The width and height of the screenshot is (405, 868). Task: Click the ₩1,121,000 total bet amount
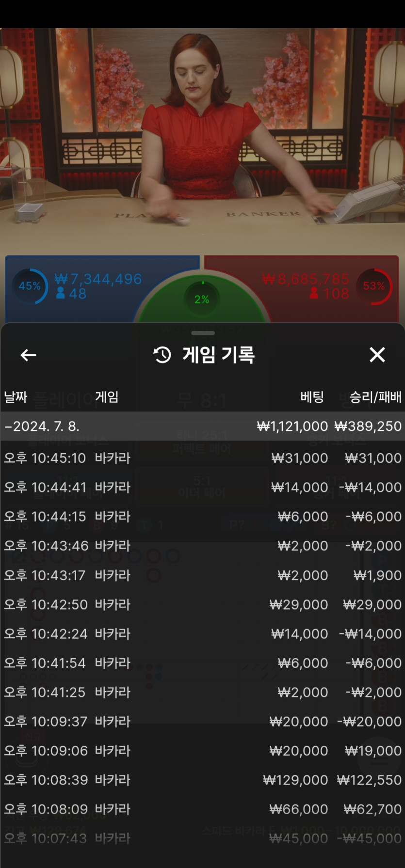pyautogui.click(x=292, y=426)
